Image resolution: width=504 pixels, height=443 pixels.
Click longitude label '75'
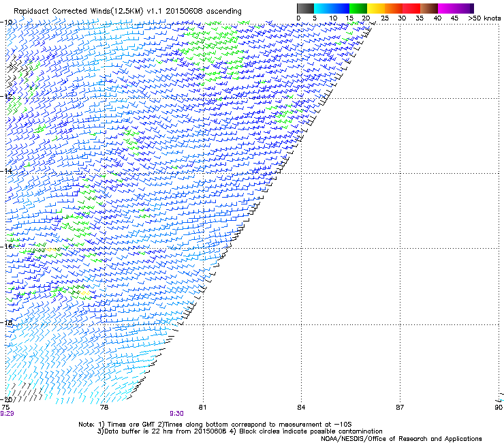click(x=5, y=408)
